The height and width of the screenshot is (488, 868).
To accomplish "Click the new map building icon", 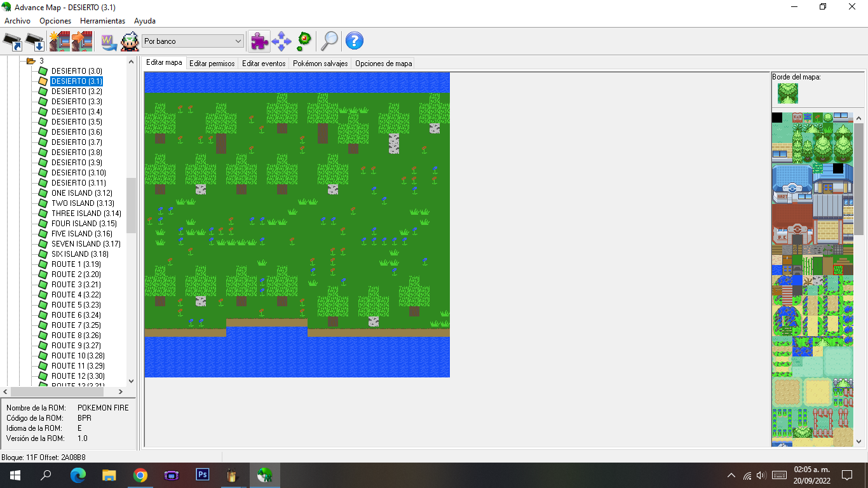I will [x=59, y=41].
